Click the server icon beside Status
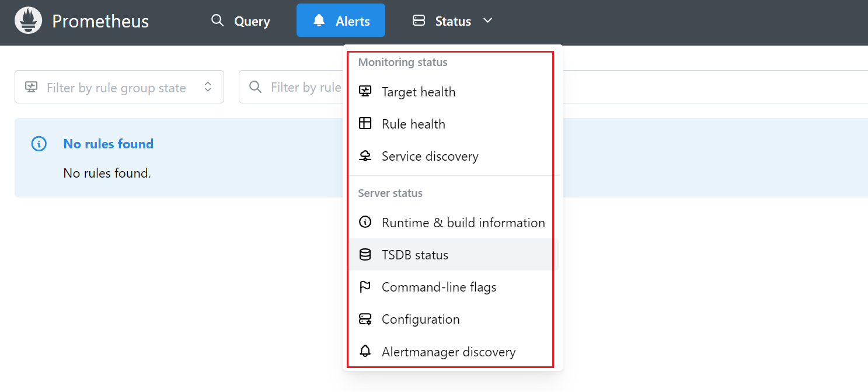Screen dimensions: 868x392 (x=419, y=20)
